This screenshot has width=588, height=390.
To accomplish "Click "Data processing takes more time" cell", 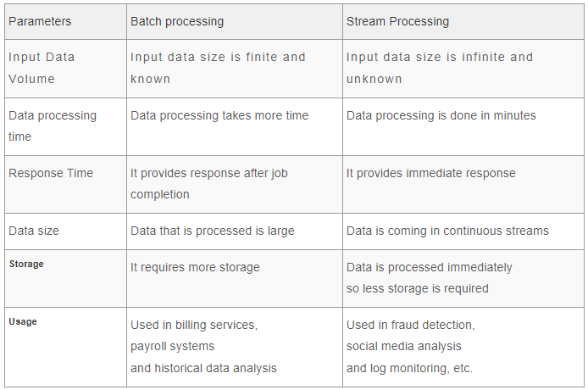I will (x=219, y=115).
